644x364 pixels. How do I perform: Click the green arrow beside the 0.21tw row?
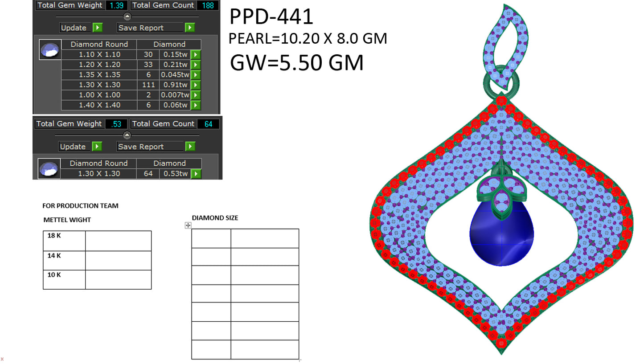pos(195,65)
